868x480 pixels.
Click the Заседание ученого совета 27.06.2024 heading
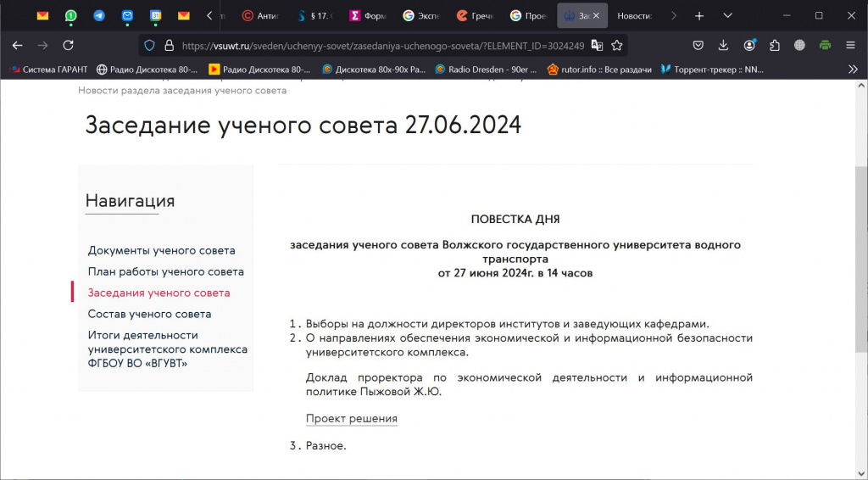click(303, 125)
